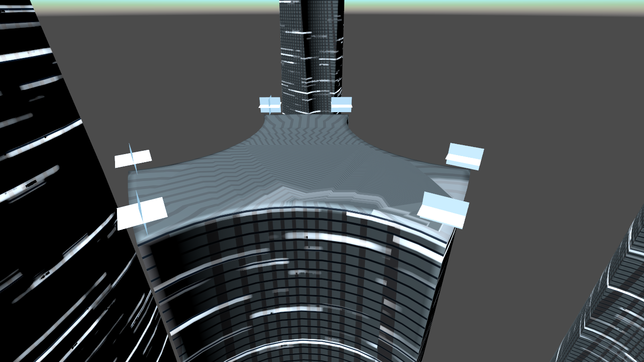Click the blue fin on the panel beside the distant tower
The width and height of the screenshot is (644, 362).
click(x=270, y=105)
